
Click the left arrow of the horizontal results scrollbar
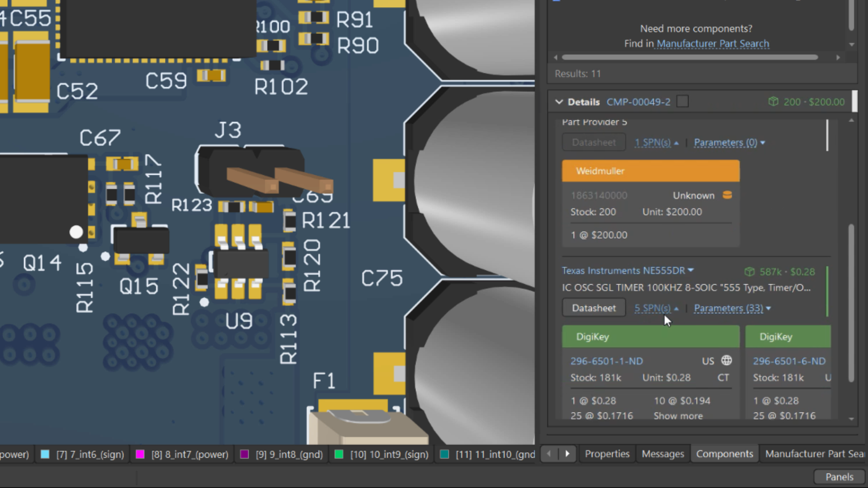tap(556, 57)
